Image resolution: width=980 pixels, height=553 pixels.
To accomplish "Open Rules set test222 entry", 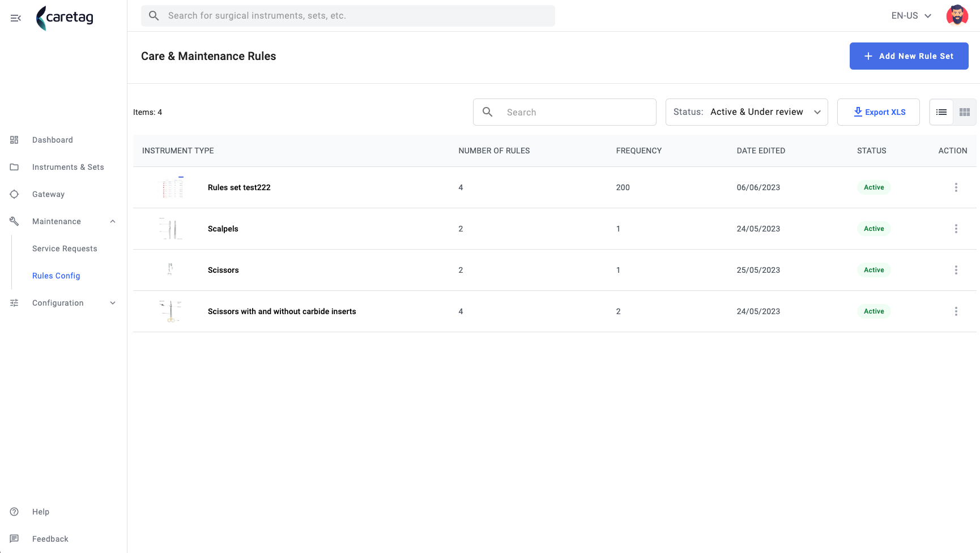I will (239, 187).
